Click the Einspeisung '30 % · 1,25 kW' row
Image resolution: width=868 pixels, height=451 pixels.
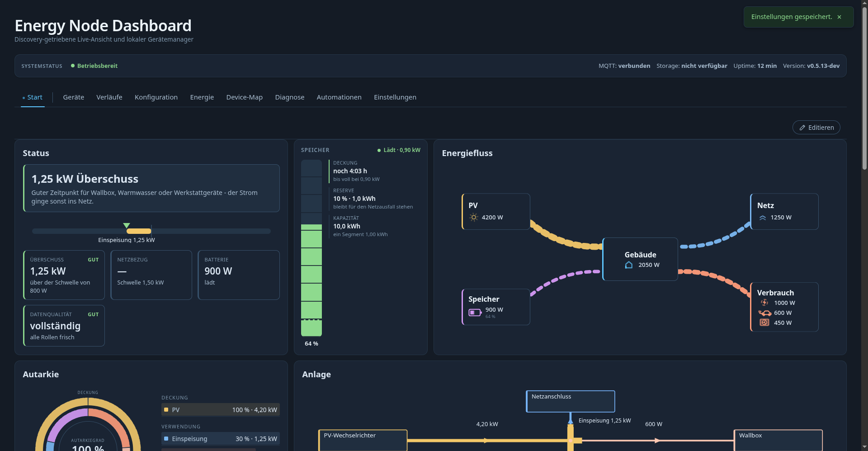click(221, 439)
